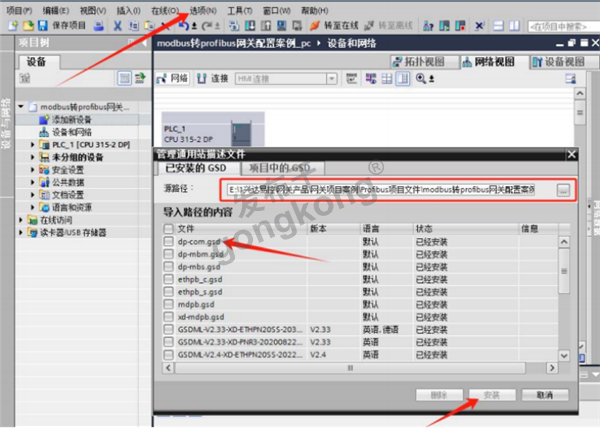Screen dimensions: 600x428
Task: Select 添加新设备 in project tree
Action: 72,119
